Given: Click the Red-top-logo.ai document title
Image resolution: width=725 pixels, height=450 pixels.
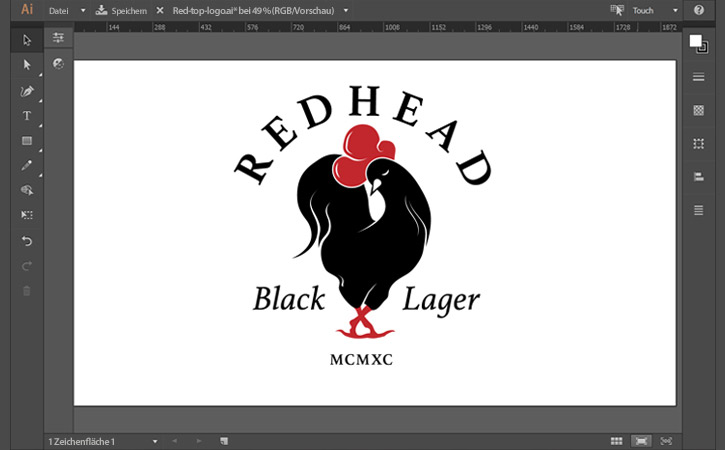Looking at the screenshot, I should coord(253,11).
